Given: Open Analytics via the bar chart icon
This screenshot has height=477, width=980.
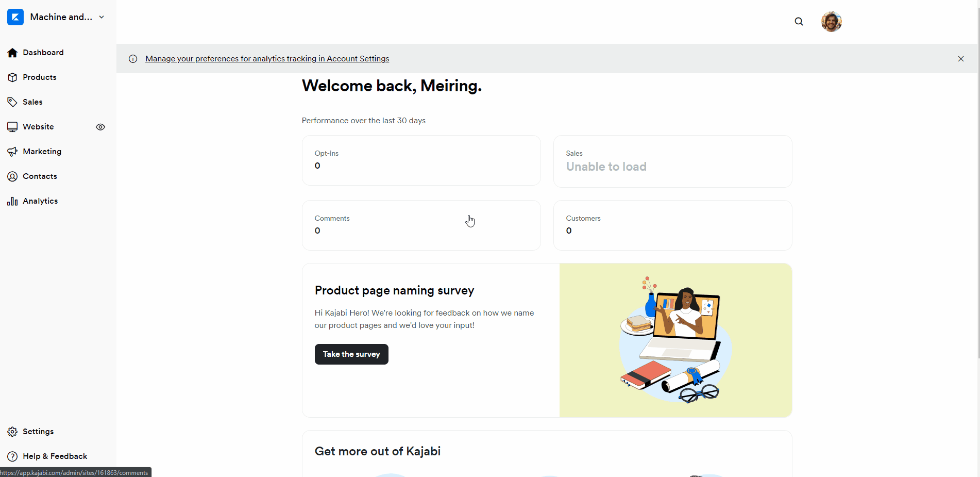Looking at the screenshot, I should click(x=12, y=201).
